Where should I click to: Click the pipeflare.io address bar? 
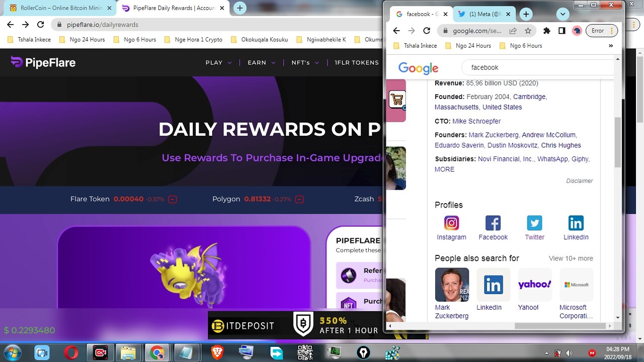tap(103, 25)
